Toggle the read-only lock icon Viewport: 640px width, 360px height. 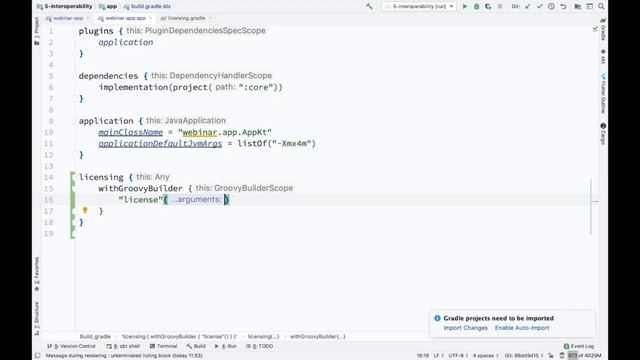pyautogui.click(x=551, y=356)
